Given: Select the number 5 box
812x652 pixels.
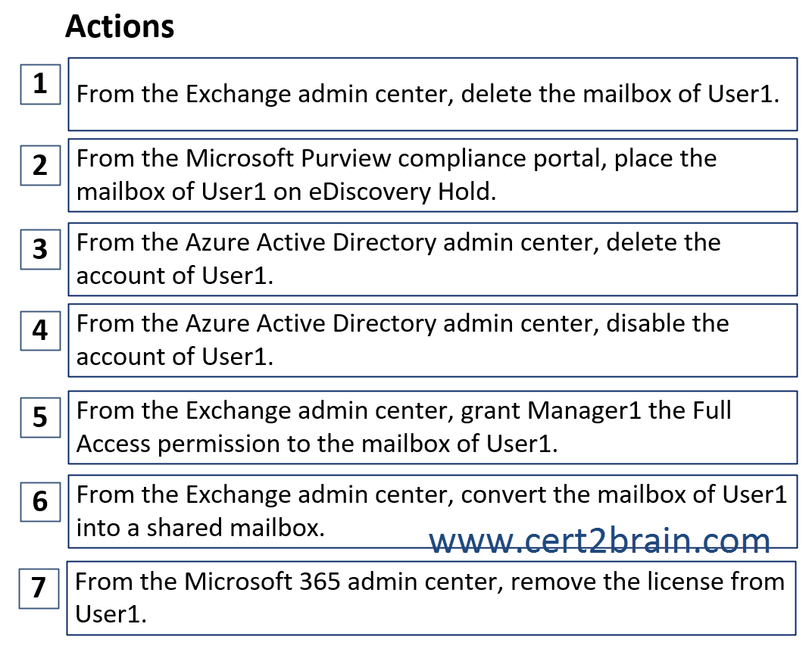Looking at the screenshot, I should (40, 417).
